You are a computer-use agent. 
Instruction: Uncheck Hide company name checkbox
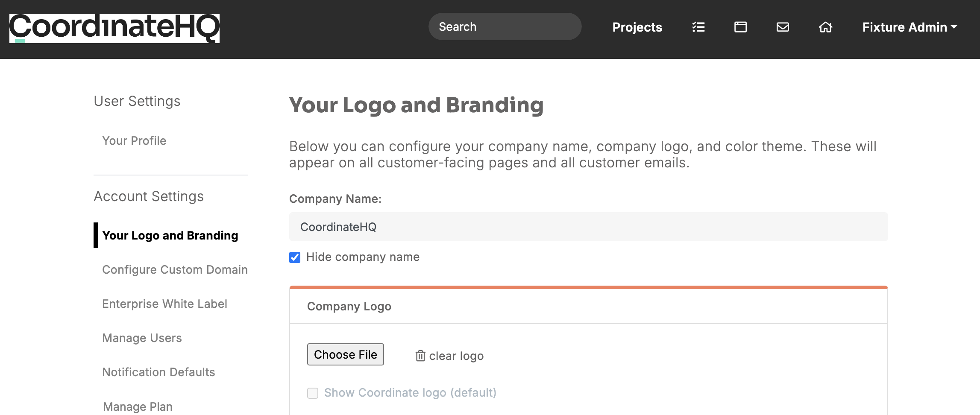click(x=295, y=257)
